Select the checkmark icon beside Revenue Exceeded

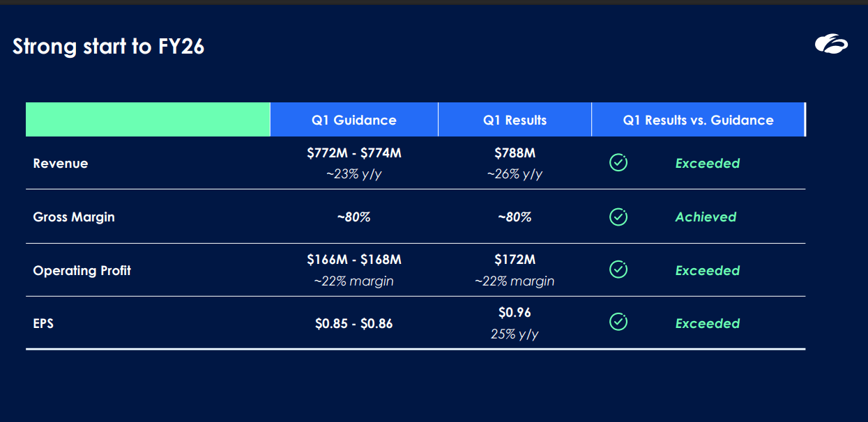click(618, 162)
